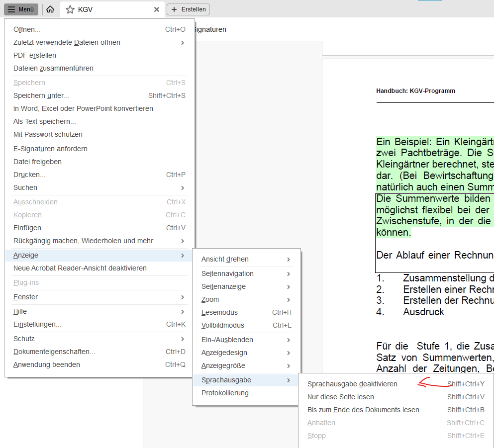Select Neue Acrobat Reader-Ansicht deaktivieren

(99, 268)
